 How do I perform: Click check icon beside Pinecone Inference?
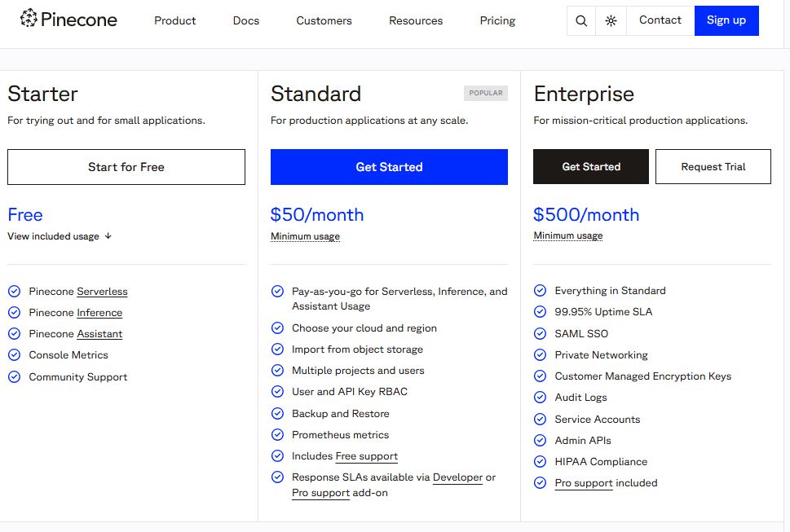pos(14,313)
